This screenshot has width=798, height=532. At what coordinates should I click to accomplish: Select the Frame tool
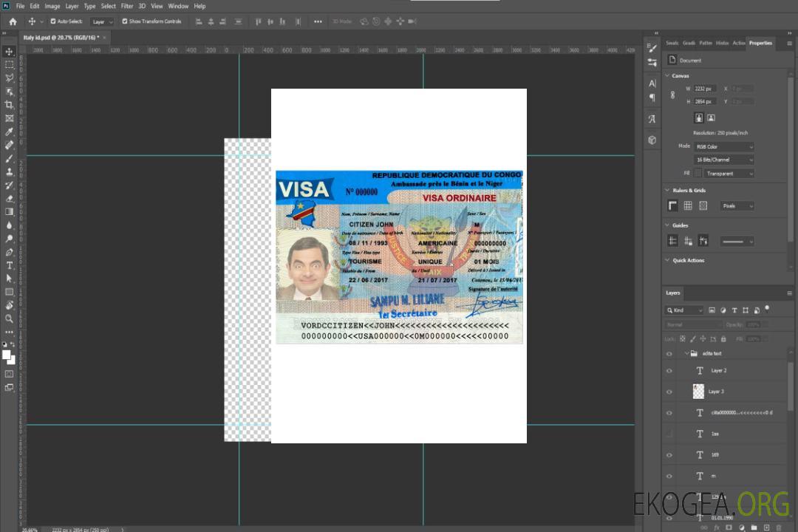[9, 118]
